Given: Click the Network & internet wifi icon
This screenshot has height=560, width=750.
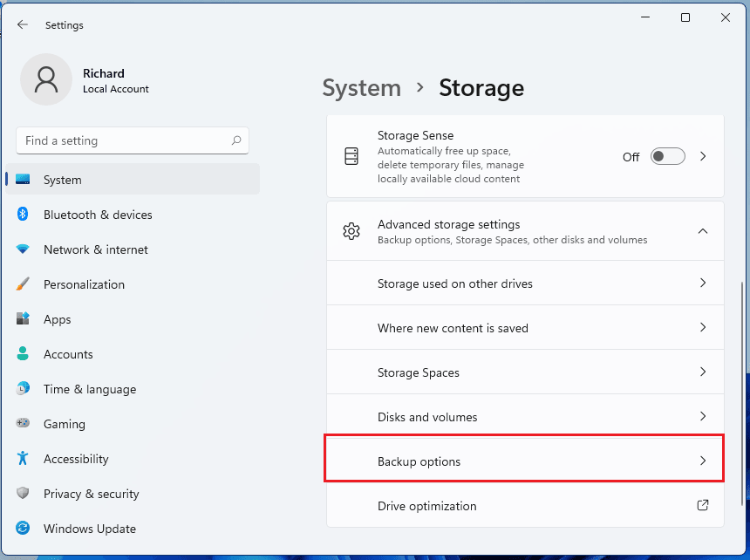Looking at the screenshot, I should [24, 249].
